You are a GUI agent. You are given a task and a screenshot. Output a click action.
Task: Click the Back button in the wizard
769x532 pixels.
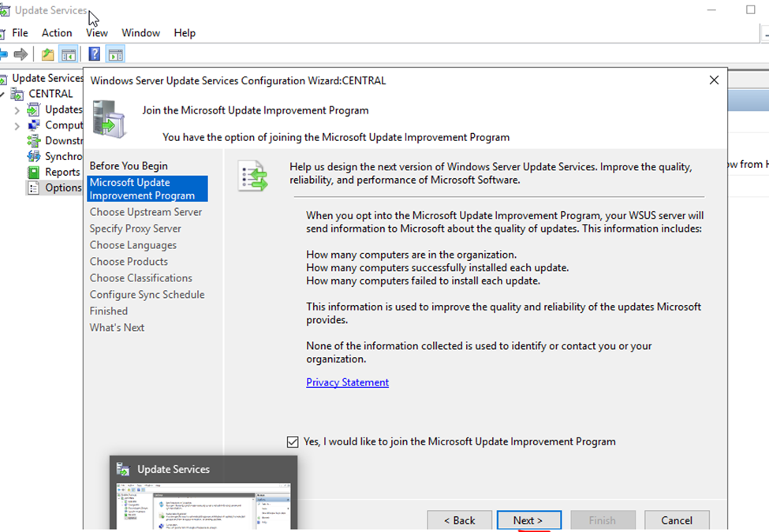[x=459, y=520]
